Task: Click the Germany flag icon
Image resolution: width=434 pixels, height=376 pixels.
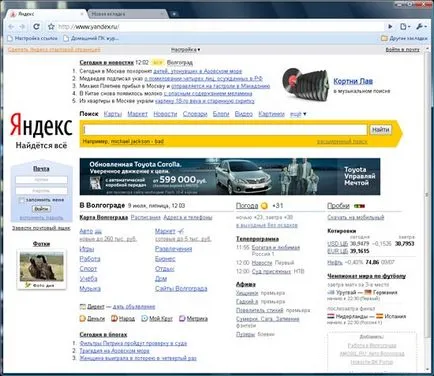Action: 368,292
